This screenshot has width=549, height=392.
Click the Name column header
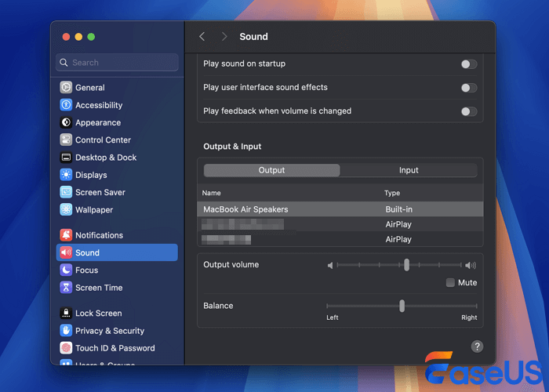[212, 193]
